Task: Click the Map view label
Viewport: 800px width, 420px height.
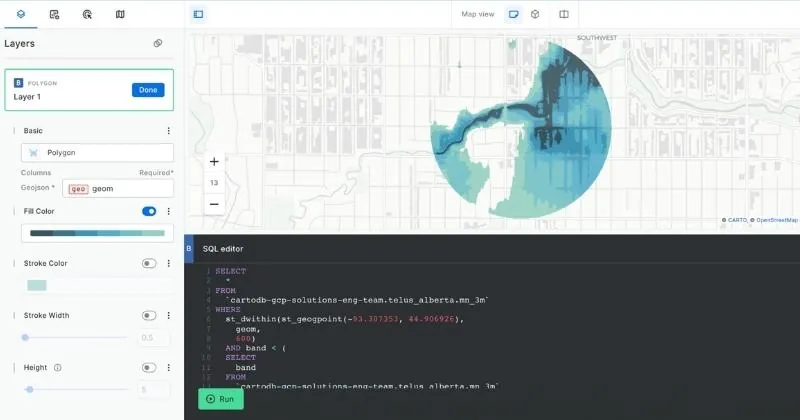Action: [x=477, y=14]
